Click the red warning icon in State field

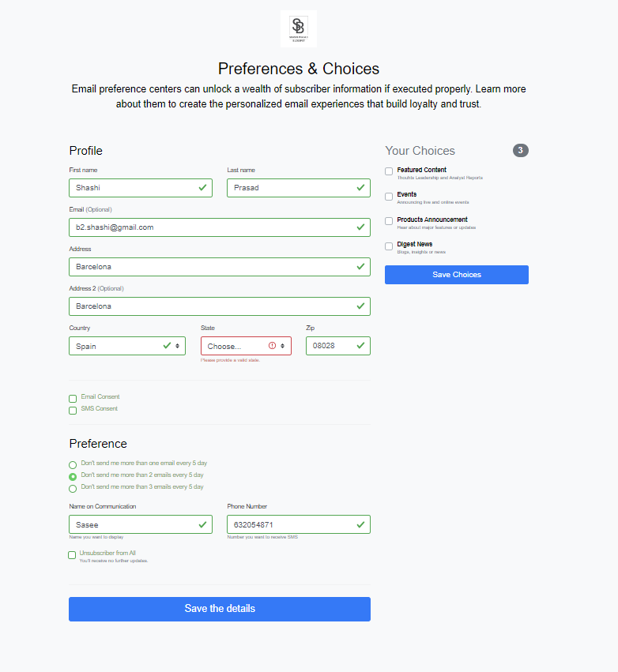[272, 345]
